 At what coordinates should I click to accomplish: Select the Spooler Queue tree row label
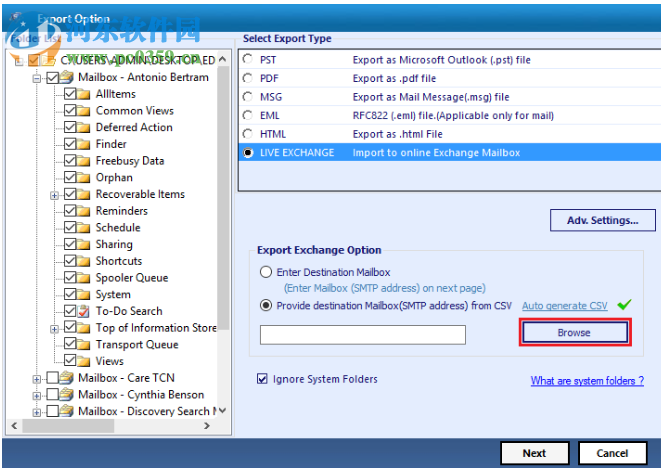pyautogui.click(x=132, y=278)
